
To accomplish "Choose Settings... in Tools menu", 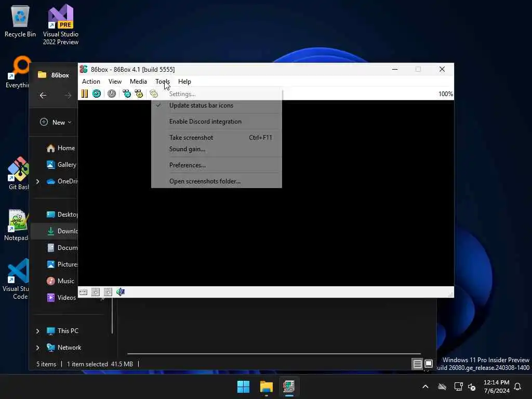I will (x=217, y=94).
